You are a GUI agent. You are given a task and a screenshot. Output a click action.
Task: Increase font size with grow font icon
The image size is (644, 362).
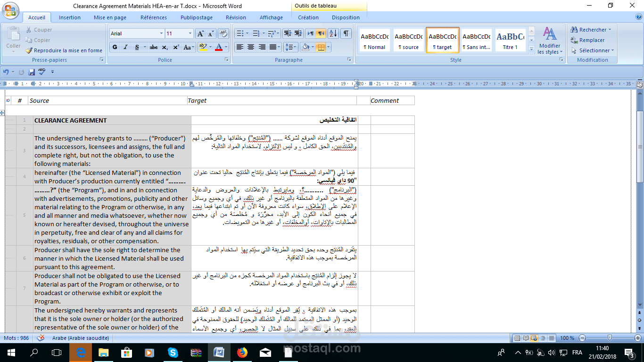[200, 33]
